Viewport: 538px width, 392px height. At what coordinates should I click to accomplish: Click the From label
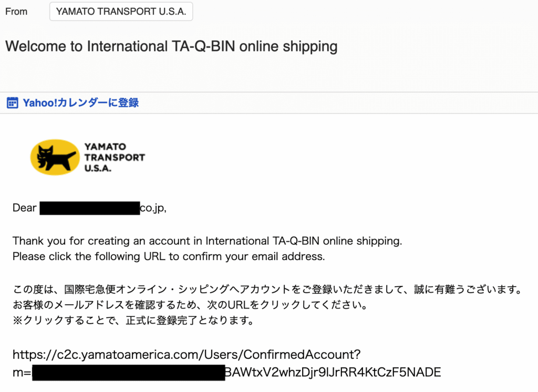[16, 12]
